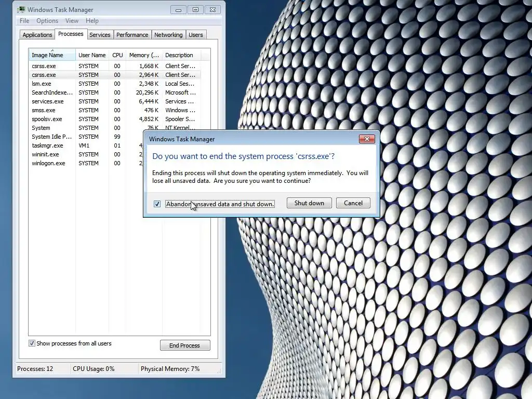Click the 20,296 K memory value
The image size is (532, 399).
tap(147, 92)
